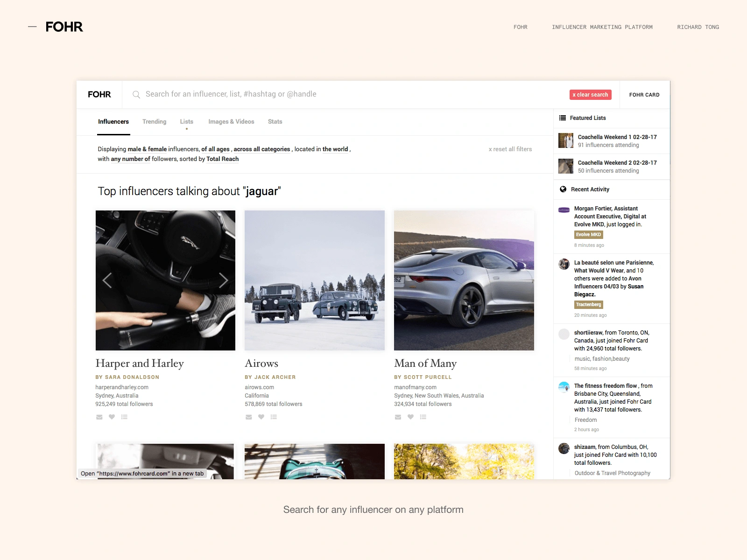Open the Total Reach sort filter
Screen dimensions: 747x560
tap(223, 159)
